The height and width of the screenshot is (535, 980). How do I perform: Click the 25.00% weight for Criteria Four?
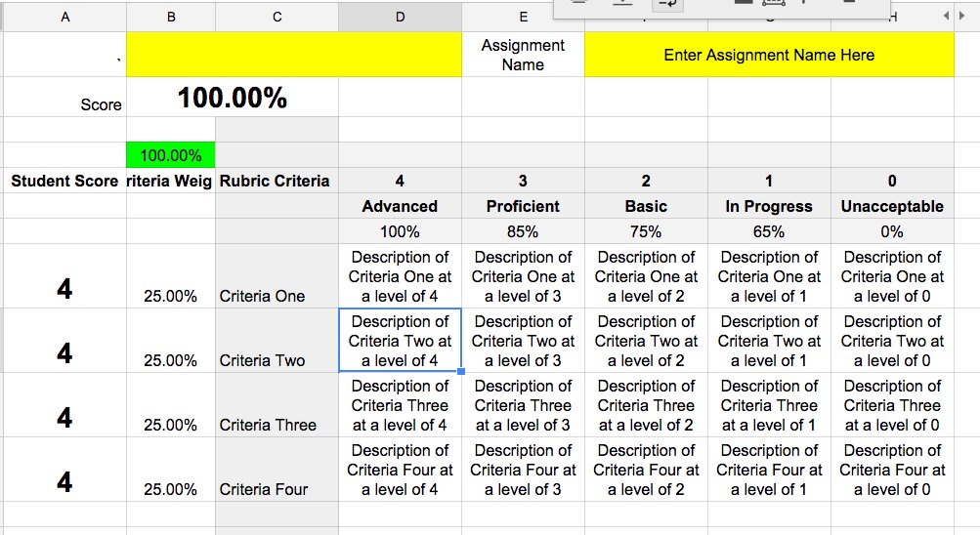[x=171, y=469]
